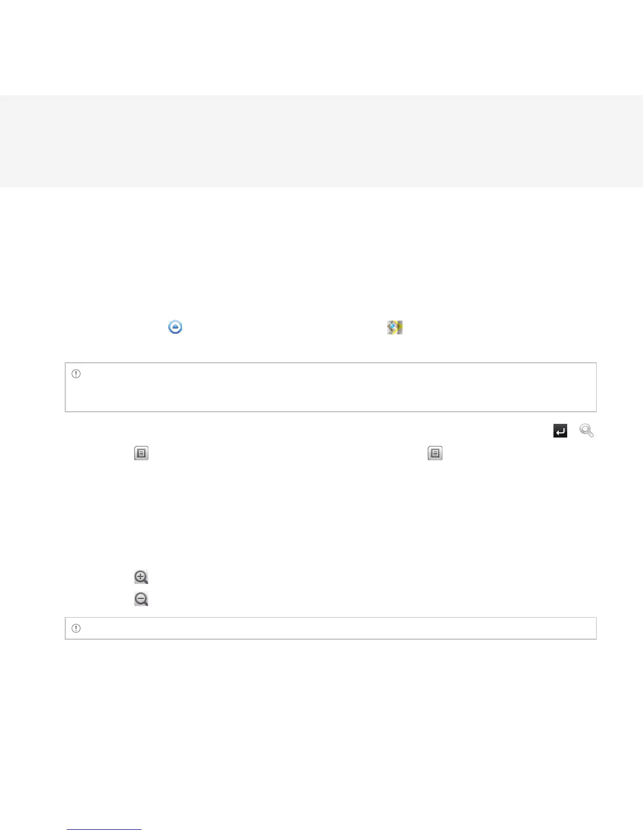Choose the grey search lens beside Enter icon
This screenshot has width=644, height=834.
point(587,431)
